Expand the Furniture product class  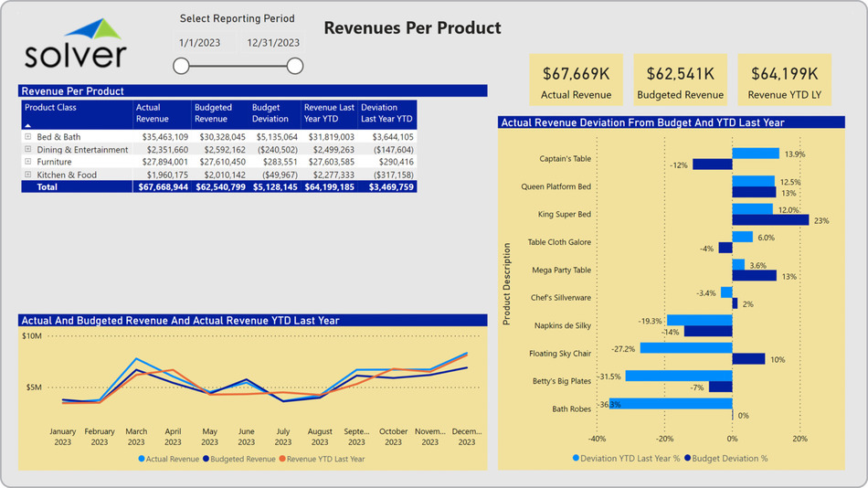28,162
